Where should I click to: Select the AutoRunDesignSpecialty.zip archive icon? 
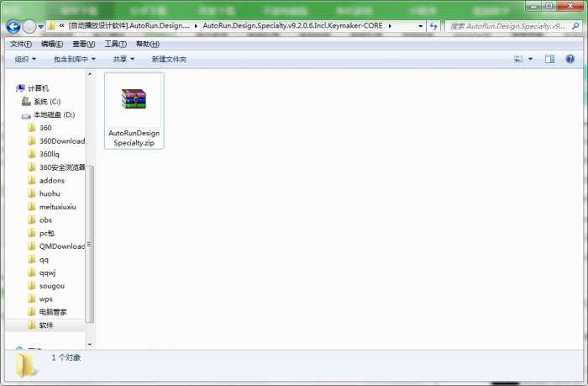point(134,98)
